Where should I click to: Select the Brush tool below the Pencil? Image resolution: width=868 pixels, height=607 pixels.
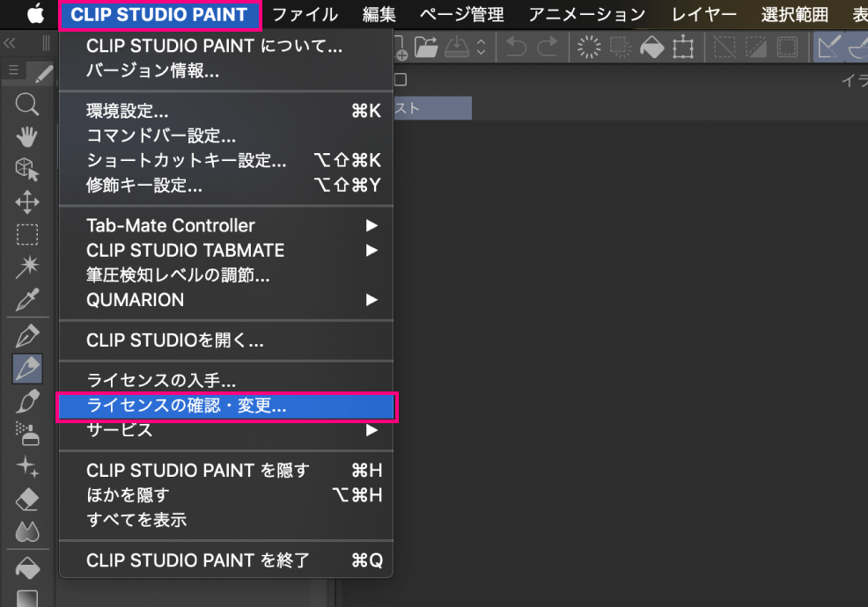click(26, 400)
